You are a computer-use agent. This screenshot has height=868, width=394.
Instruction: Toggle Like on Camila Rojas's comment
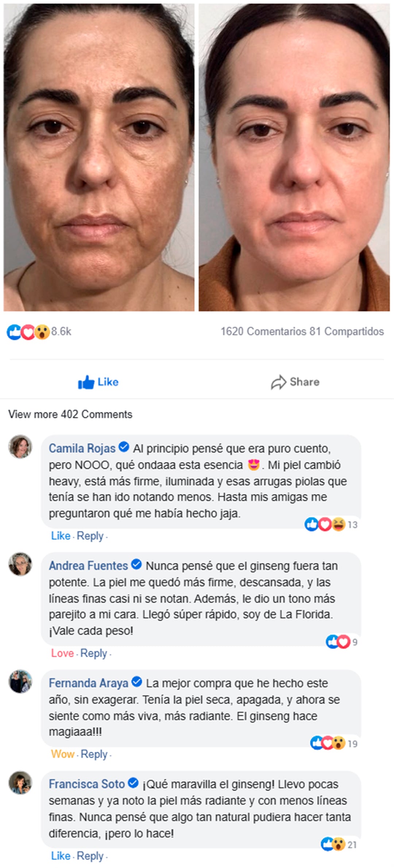click(61, 536)
